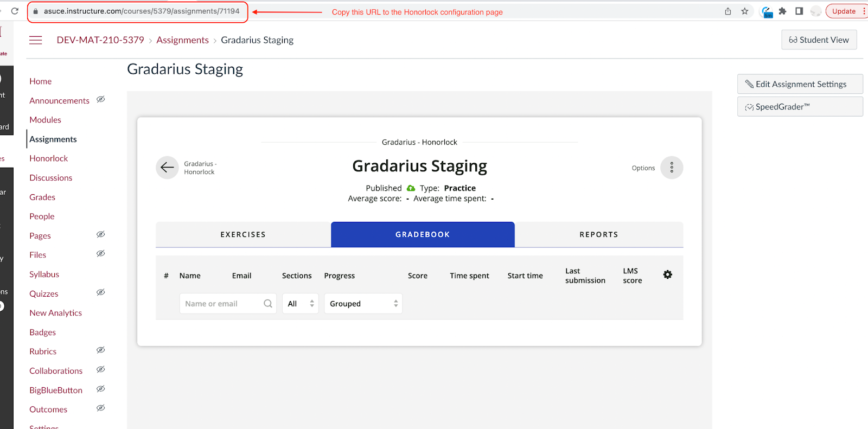Image resolution: width=868 pixels, height=429 pixels.
Task: Toggle visibility eye for Rubrics
Action: [101, 350]
